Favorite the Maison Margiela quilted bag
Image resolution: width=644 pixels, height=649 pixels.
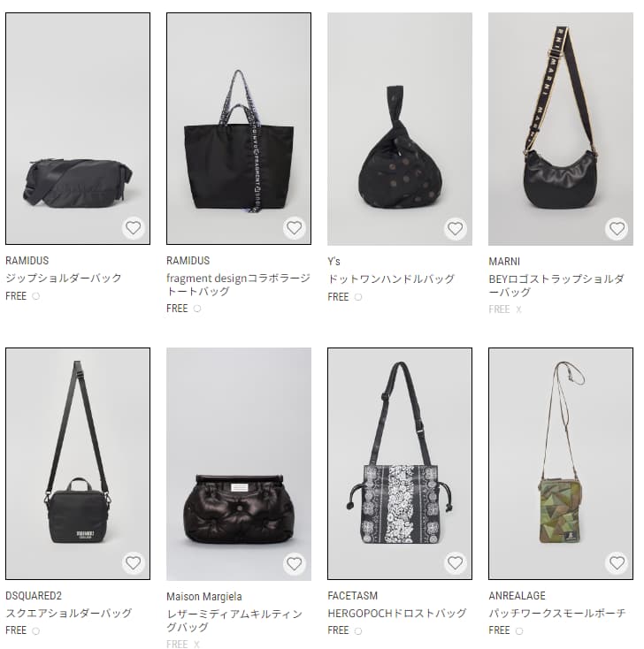pos(294,564)
